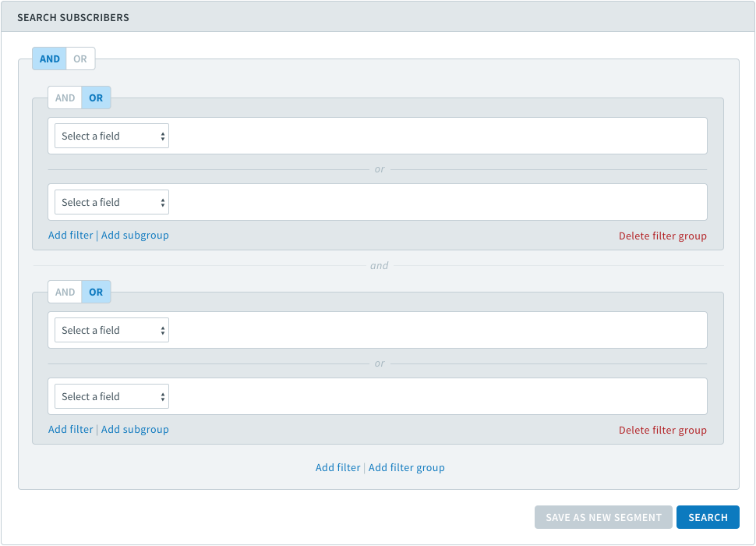Viewport: 756px width, 546px height.
Task: Set first filter group to AND
Action: [65, 98]
